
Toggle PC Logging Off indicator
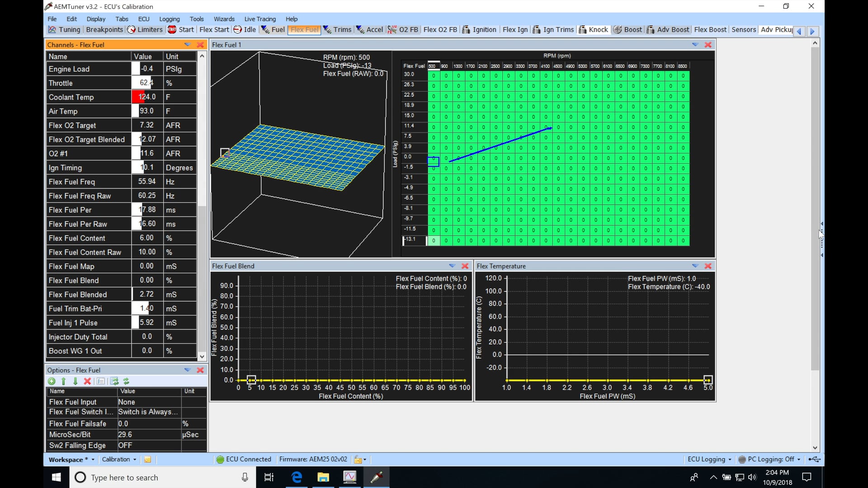[x=769, y=460]
